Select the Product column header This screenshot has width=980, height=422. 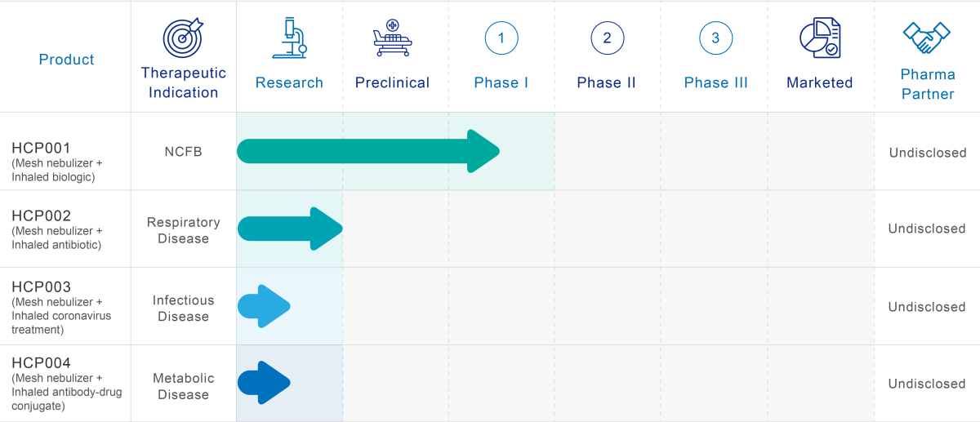coord(66,60)
